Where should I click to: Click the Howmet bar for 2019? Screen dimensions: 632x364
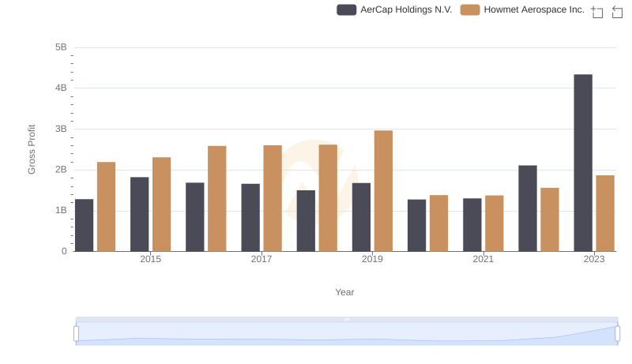383,191
